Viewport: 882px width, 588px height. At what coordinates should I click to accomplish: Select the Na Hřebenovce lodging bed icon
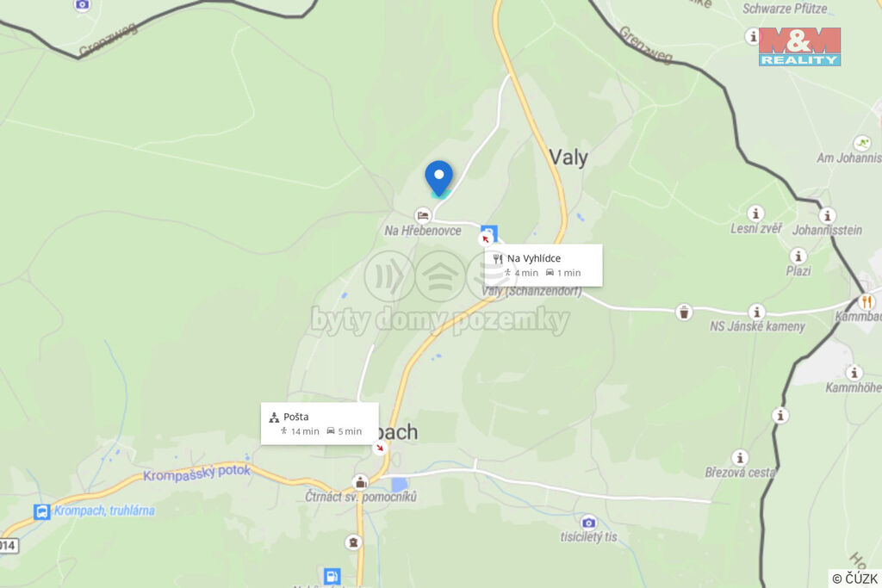[x=422, y=215]
